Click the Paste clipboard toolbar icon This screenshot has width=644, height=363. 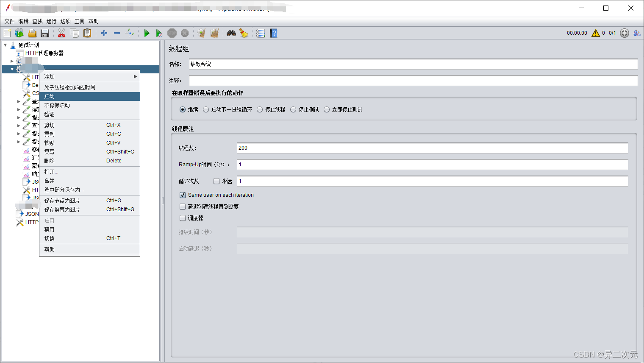87,33
